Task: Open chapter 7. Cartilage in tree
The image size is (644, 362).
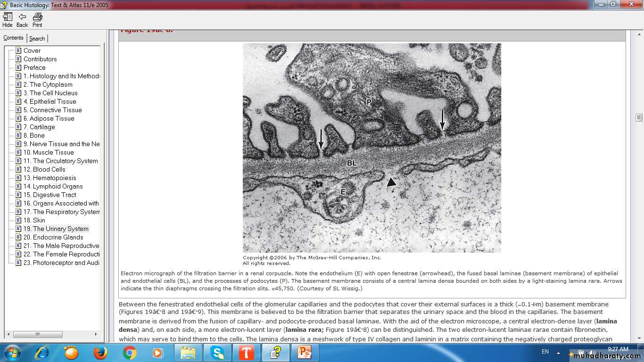Action: [x=42, y=127]
